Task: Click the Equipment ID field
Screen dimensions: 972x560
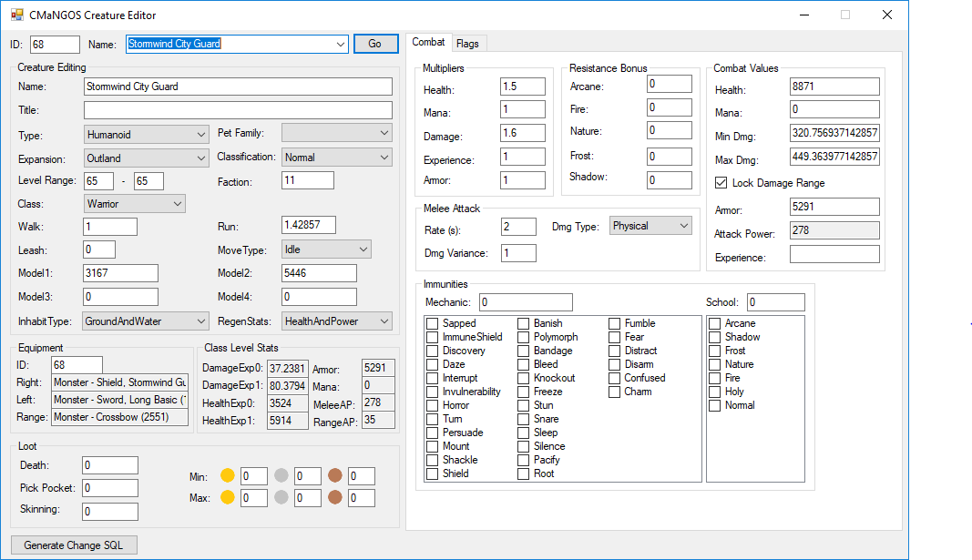Action: point(77,365)
